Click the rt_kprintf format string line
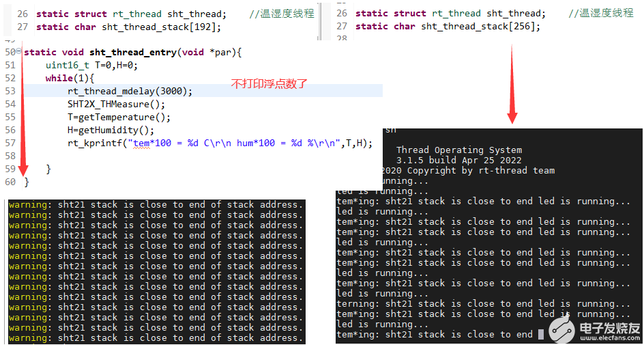The image size is (644, 345). 220,143
